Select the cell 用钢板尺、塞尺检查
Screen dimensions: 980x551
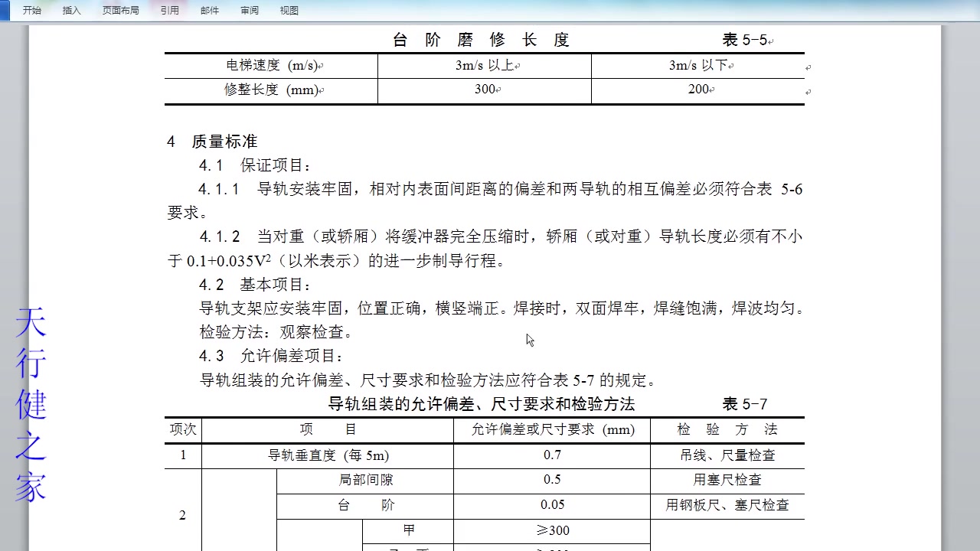tap(727, 506)
